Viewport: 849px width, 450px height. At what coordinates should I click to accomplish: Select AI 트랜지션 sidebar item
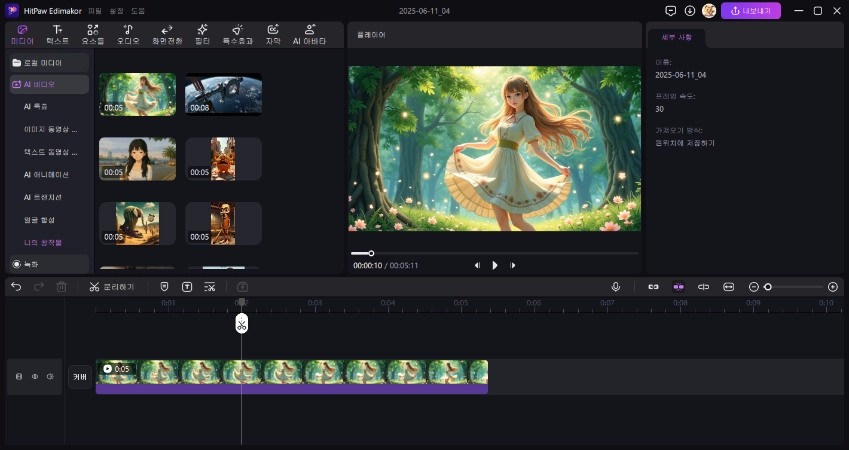(x=43, y=197)
